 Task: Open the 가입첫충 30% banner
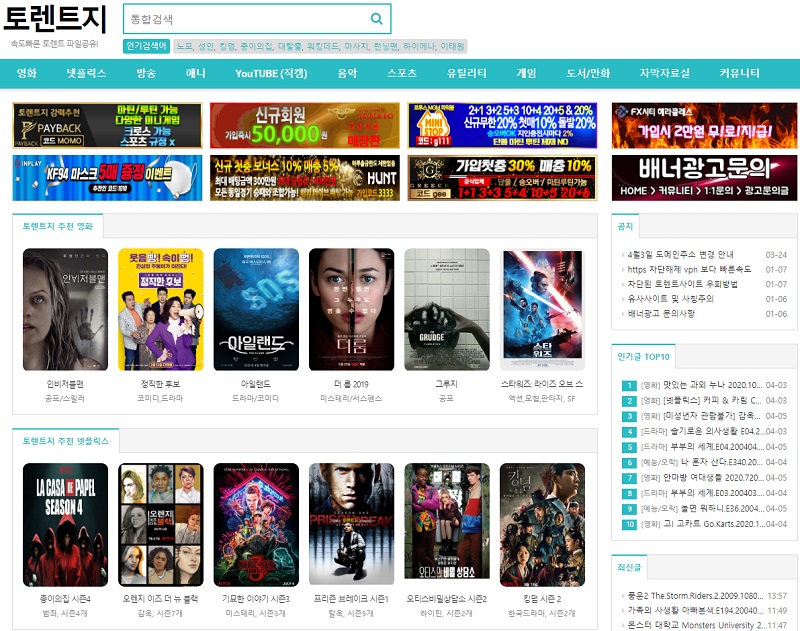[x=503, y=178]
